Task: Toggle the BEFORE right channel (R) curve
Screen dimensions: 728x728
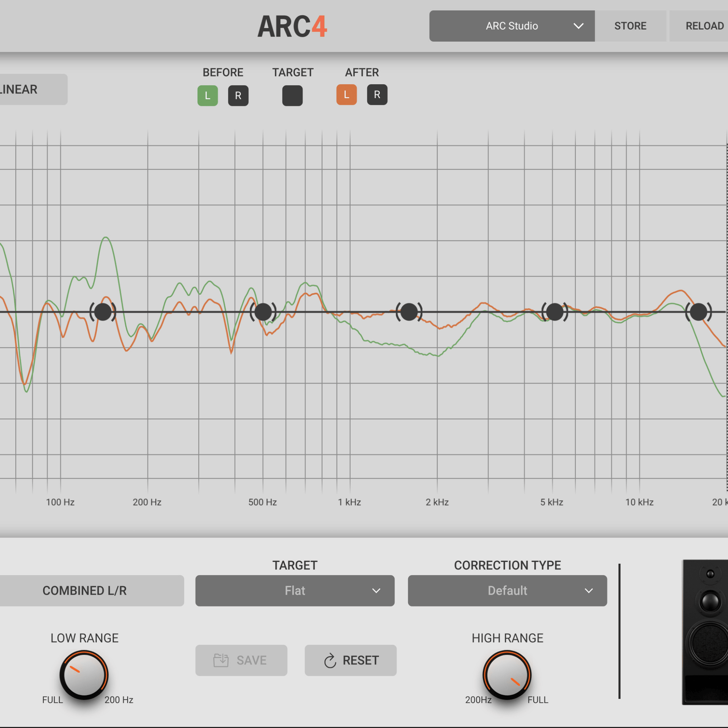Action: tap(238, 96)
